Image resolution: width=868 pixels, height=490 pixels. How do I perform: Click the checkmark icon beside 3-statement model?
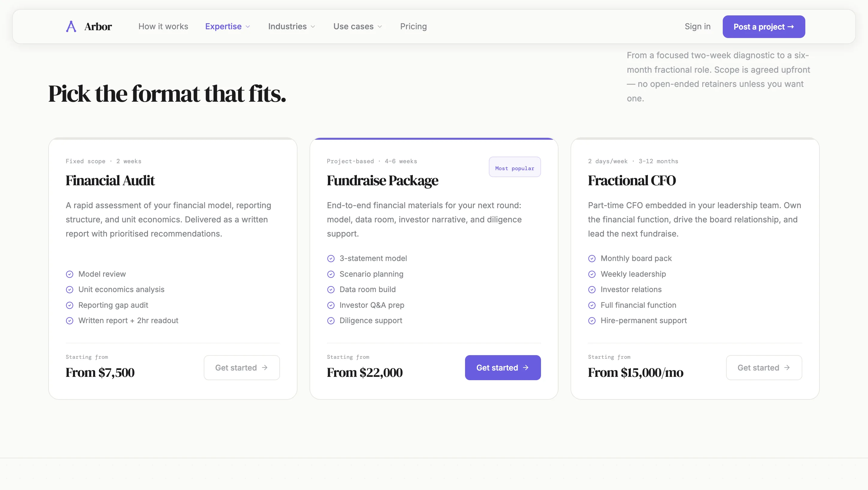click(x=331, y=258)
